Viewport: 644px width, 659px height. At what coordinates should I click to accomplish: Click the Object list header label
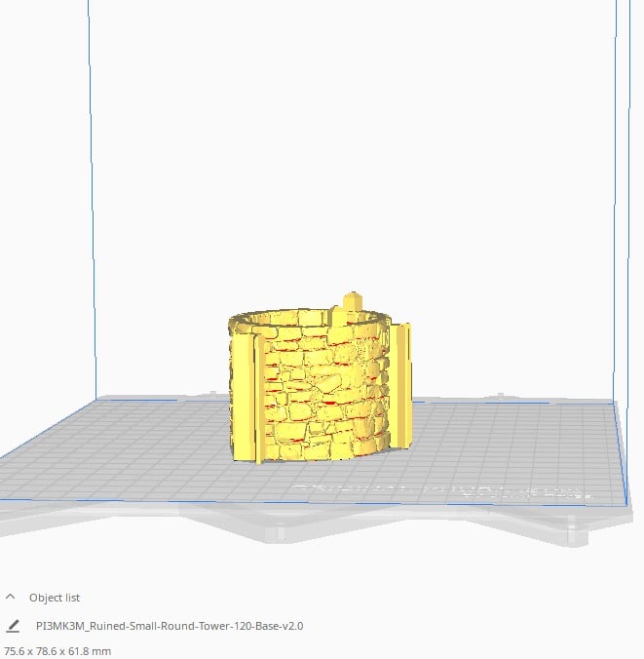(55, 598)
